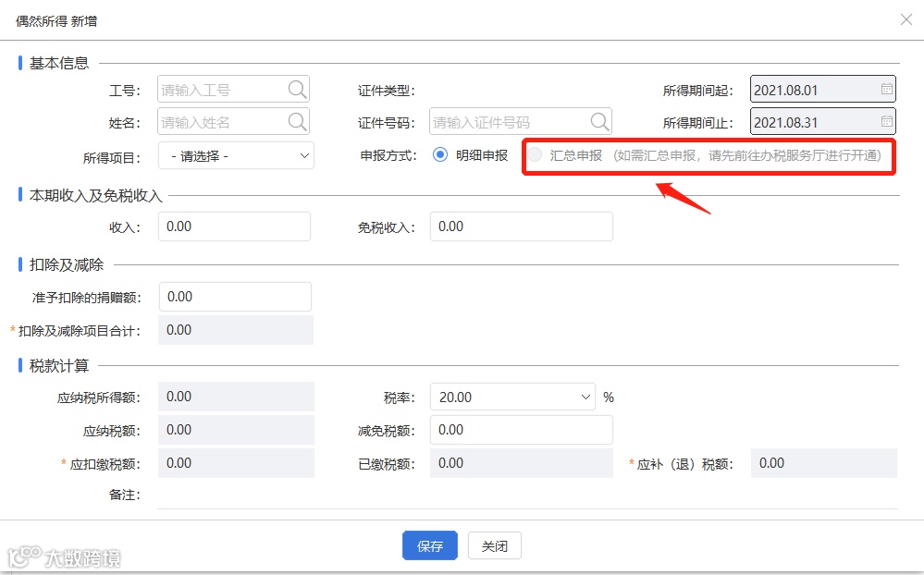Click the search icon in 工号 field
Screen dimensions: 924x575
(x=298, y=90)
